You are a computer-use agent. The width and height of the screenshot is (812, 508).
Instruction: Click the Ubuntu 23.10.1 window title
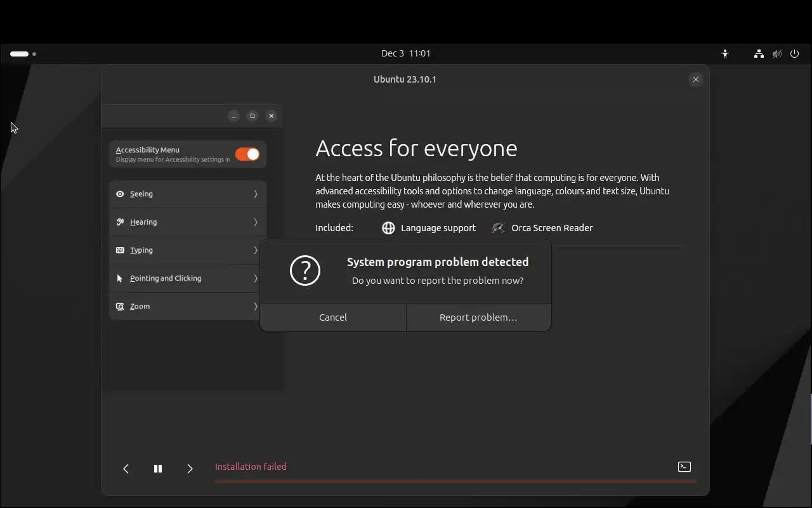[405, 79]
